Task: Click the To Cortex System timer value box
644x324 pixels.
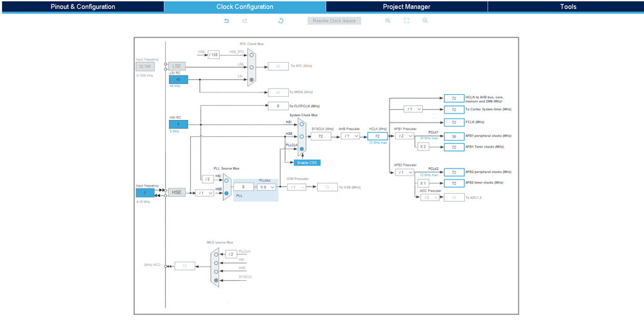Action: point(454,110)
